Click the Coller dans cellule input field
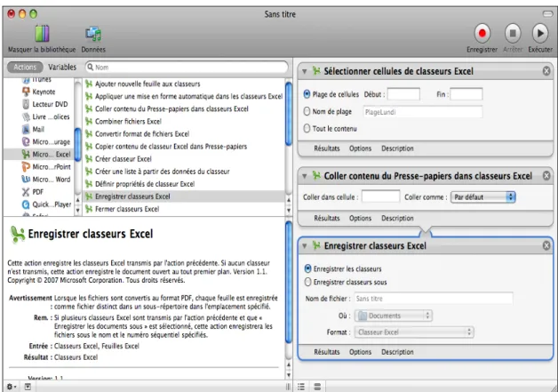This screenshot has height=392, width=558. click(380, 196)
